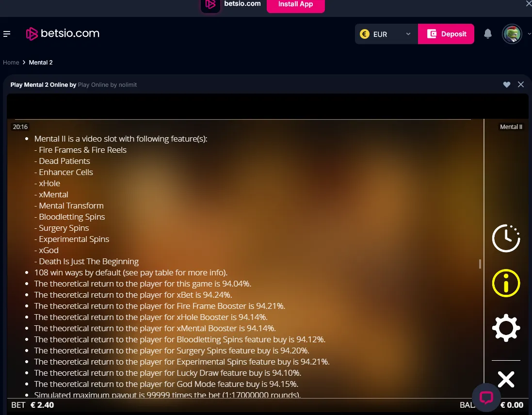Click the 20:16 clock readout

pyautogui.click(x=20, y=127)
